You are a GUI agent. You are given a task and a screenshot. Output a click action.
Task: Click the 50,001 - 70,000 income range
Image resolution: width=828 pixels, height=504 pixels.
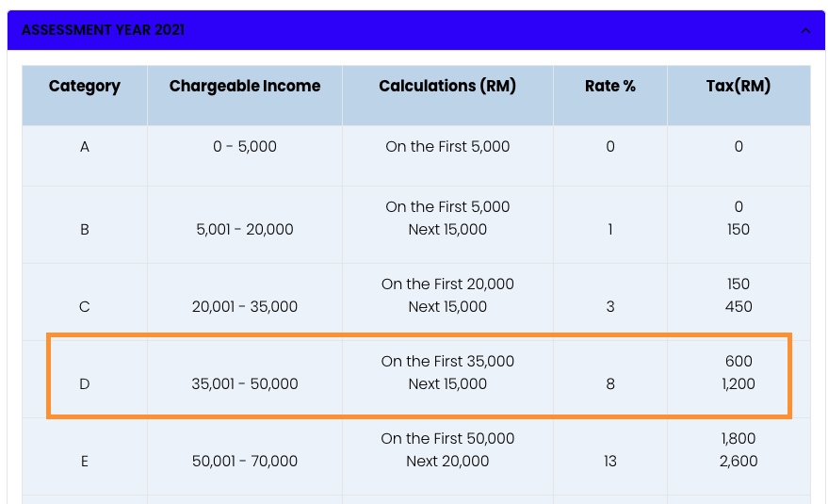click(245, 462)
